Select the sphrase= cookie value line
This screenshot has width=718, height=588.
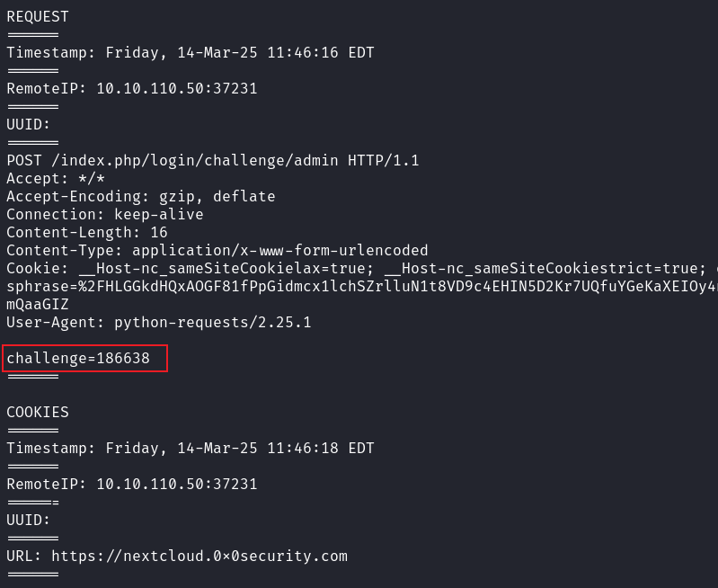point(359,286)
